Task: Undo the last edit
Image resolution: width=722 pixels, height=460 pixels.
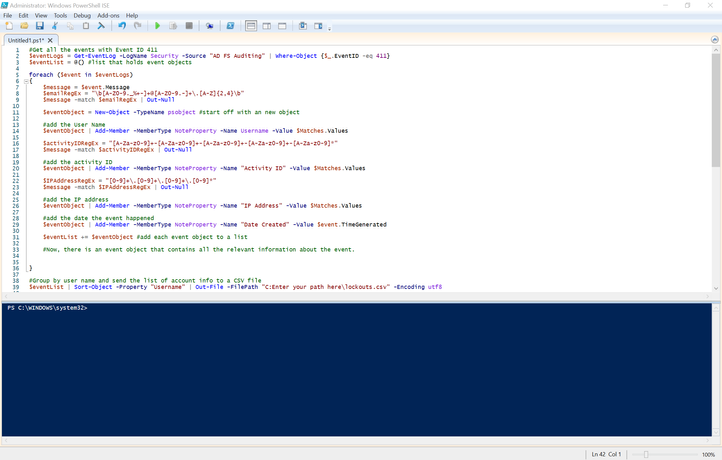Action: pos(122,26)
